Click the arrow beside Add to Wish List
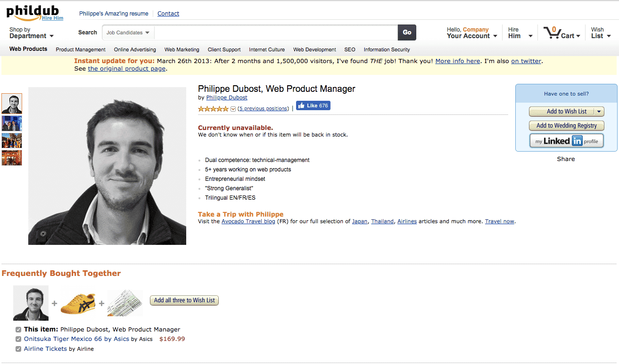 click(x=599, y=112)
